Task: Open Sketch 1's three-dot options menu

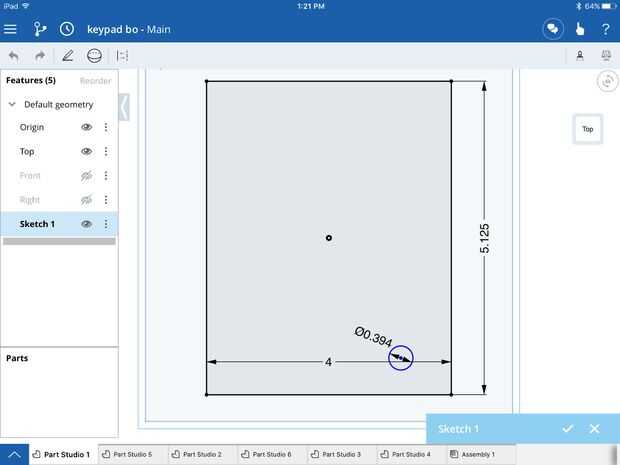Action: [106, 224]
